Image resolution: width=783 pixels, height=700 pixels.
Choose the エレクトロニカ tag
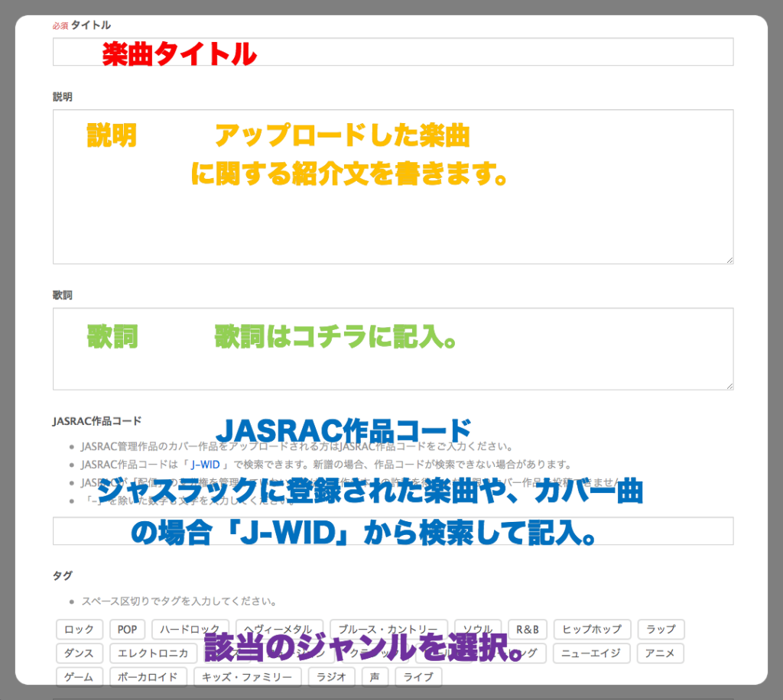(x=153, y=653)
